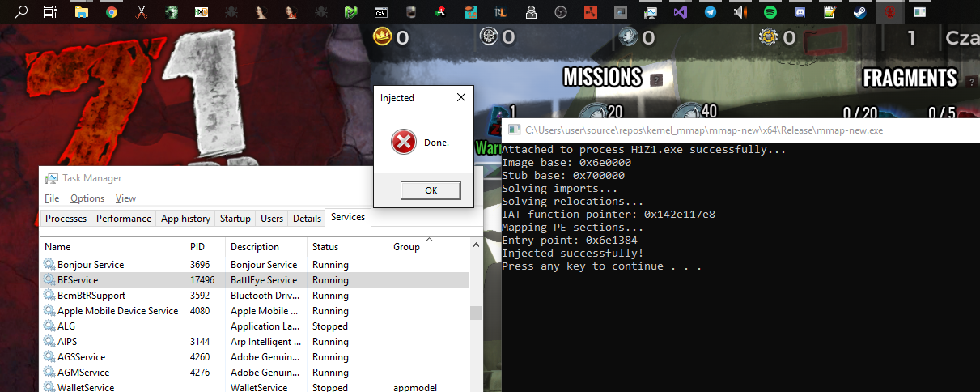Screen dimensions: 980x392
Task: Select the BcmBtRSupport service row
Action: (255, 296)
